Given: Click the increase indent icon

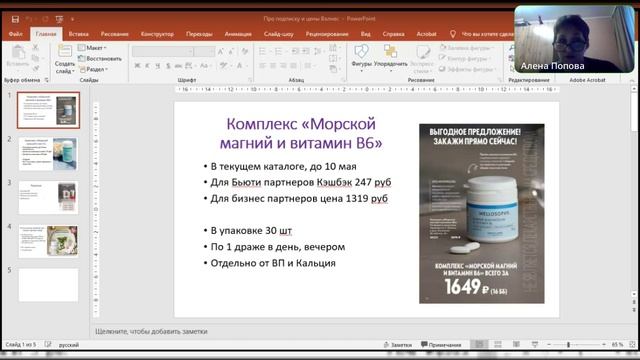Looking at the screenshot, I should coord(306,51).
